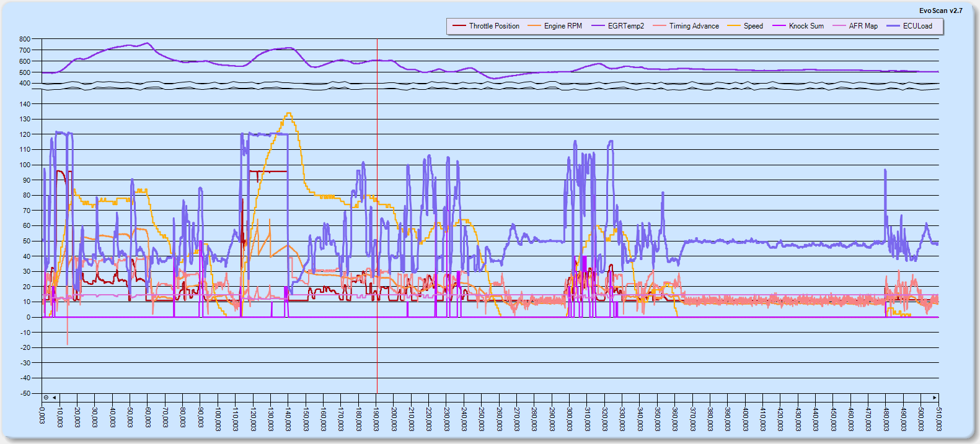Click the Speed legend item
This screenshot has height=444, width=980.
pyautogui.click(x=753, y=26)
